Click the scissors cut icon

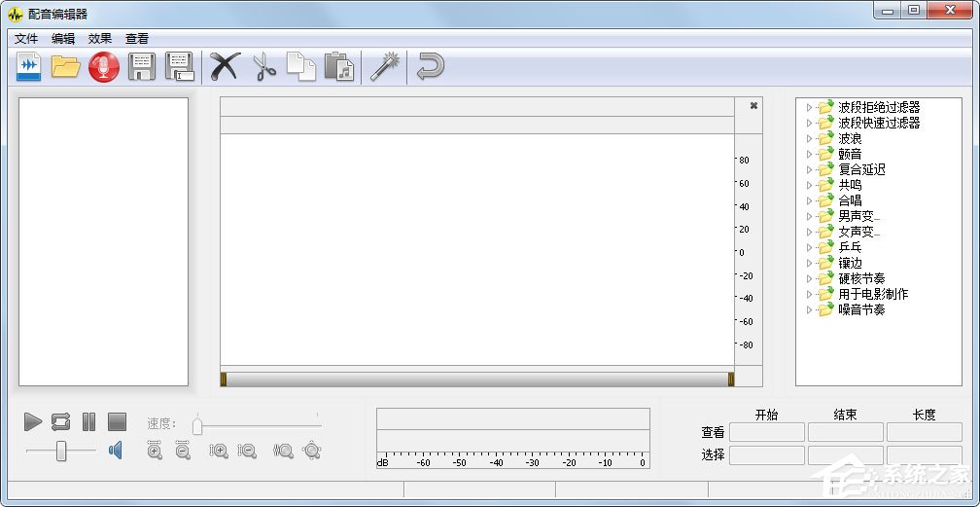coord(264,67)
